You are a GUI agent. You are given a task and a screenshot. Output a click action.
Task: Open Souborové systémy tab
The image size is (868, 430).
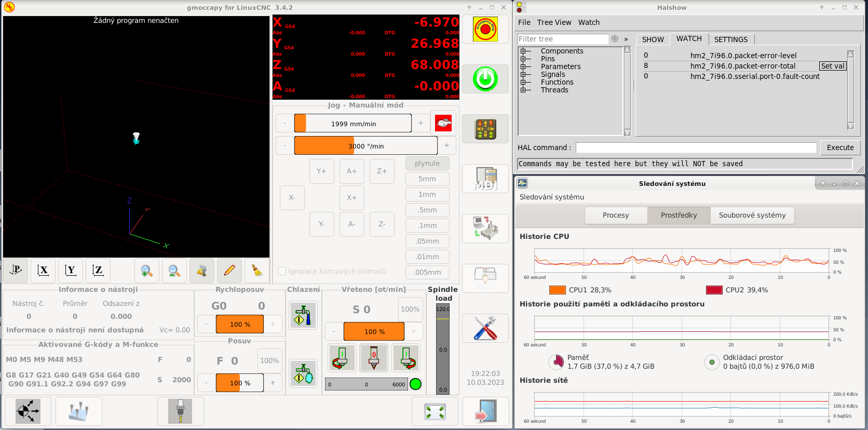pos(752,215)
